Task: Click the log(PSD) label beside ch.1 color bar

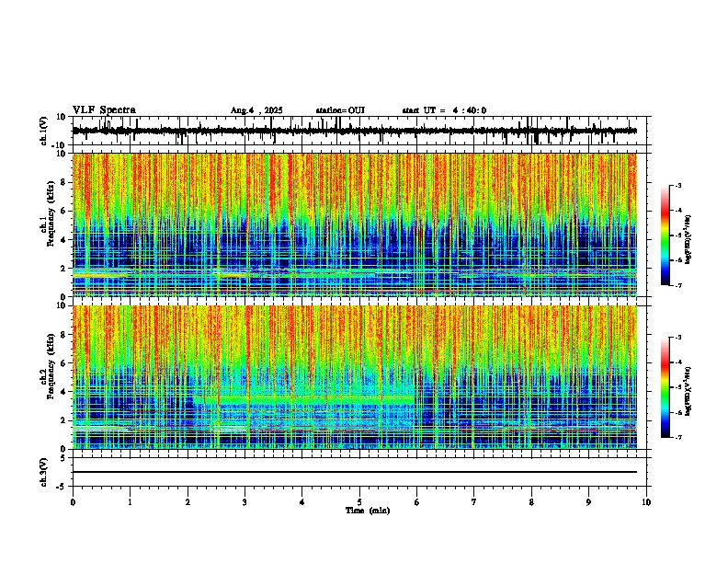Action: click(x=688, y=239)
